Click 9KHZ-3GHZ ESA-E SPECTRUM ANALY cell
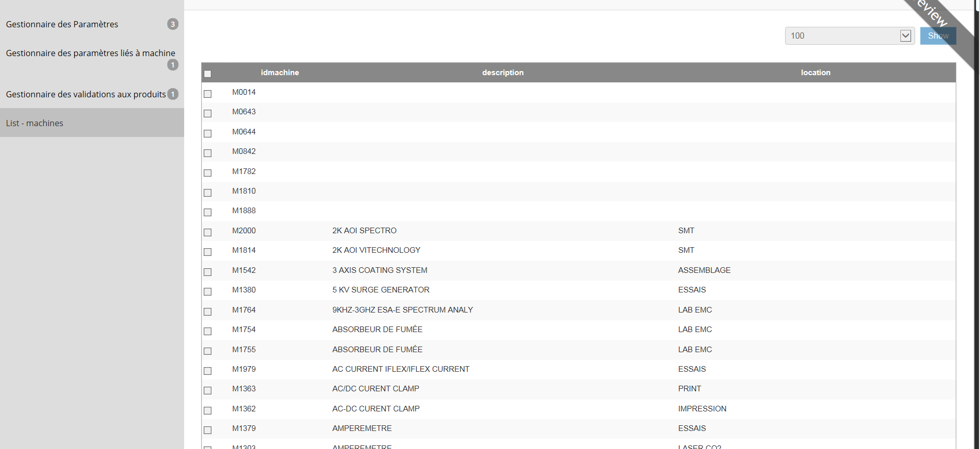 (402, 310)
